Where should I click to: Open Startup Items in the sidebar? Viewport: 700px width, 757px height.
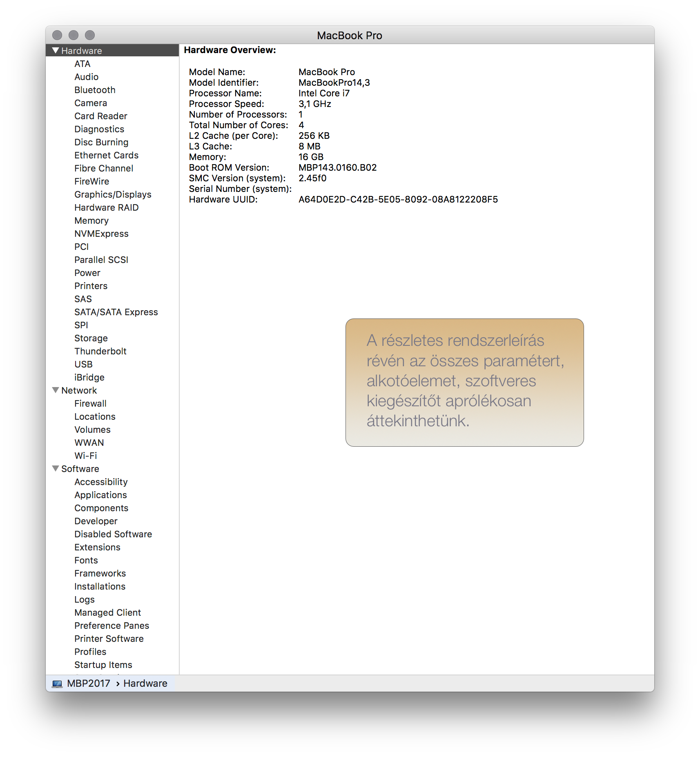pyautogui.click(x=103, y=665)
